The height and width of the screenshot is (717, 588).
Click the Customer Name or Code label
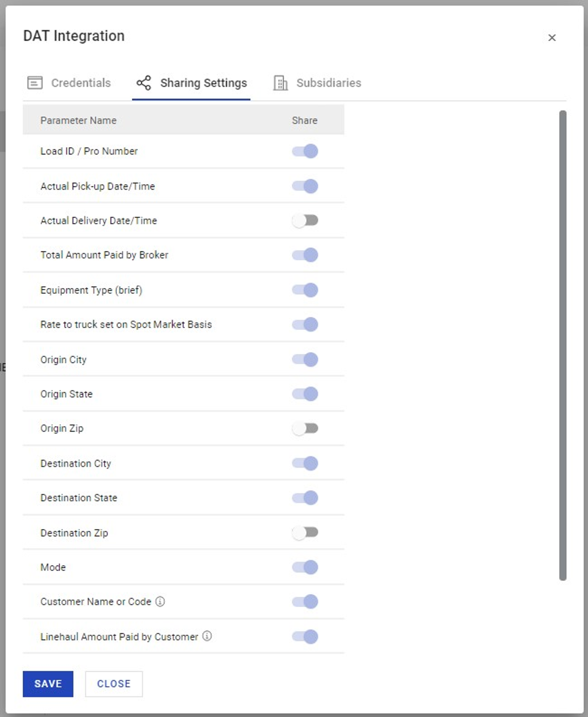point(96,602)
